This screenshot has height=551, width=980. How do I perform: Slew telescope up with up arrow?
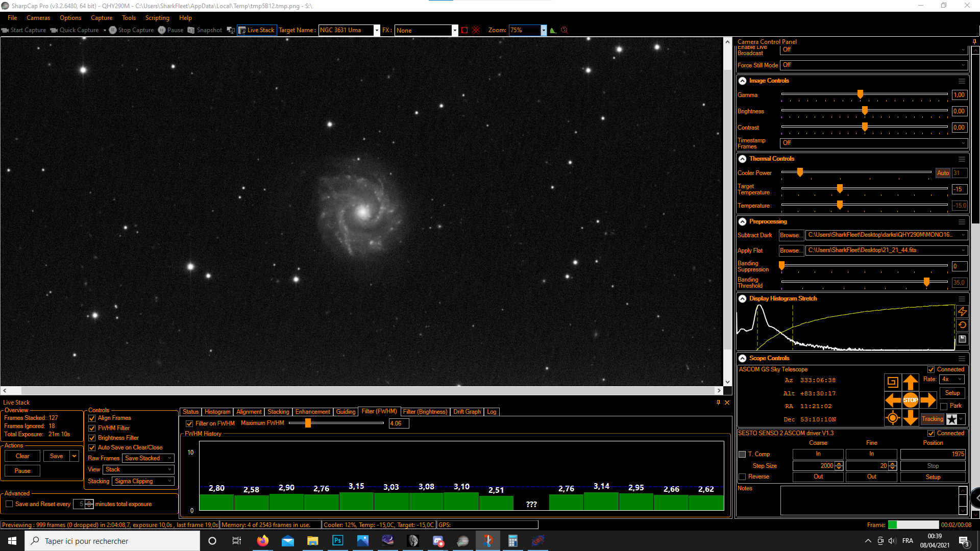[x=910, y=382]
